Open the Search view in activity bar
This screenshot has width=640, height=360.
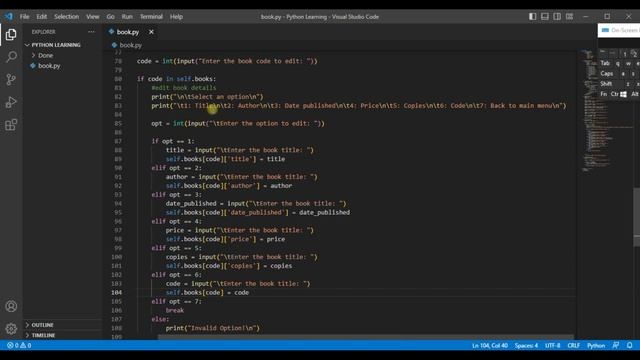click(11, 57)
